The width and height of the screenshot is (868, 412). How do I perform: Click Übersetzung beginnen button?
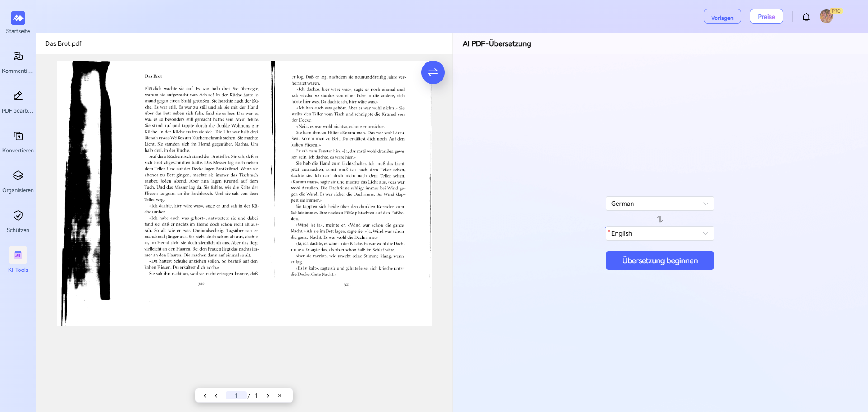point(660,260)
